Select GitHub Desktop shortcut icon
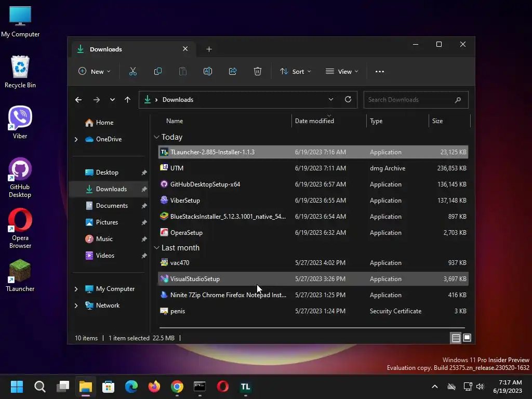Screen dimensions: 532x399 [x=20, y=178]
